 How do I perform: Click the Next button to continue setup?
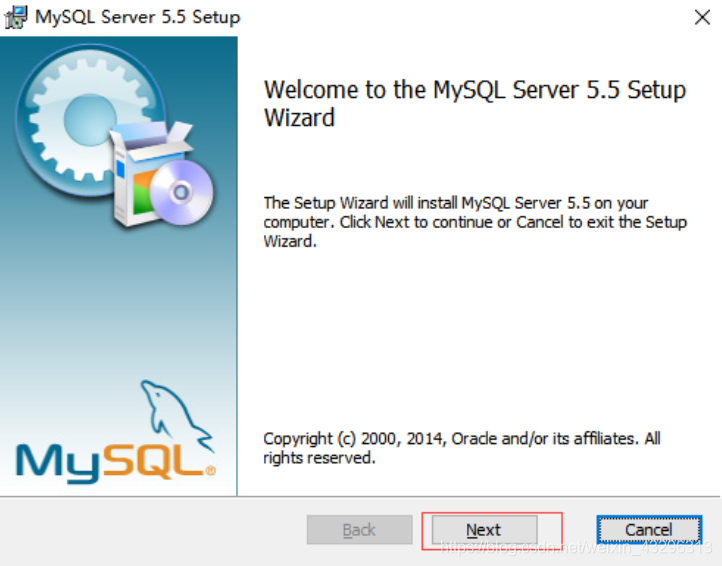pos(484,530)
